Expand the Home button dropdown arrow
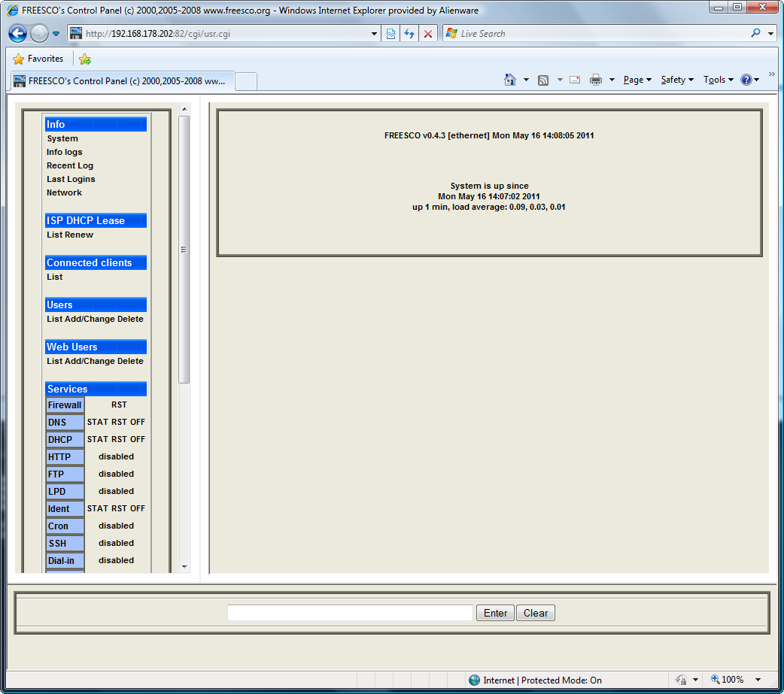 point(526,80)
